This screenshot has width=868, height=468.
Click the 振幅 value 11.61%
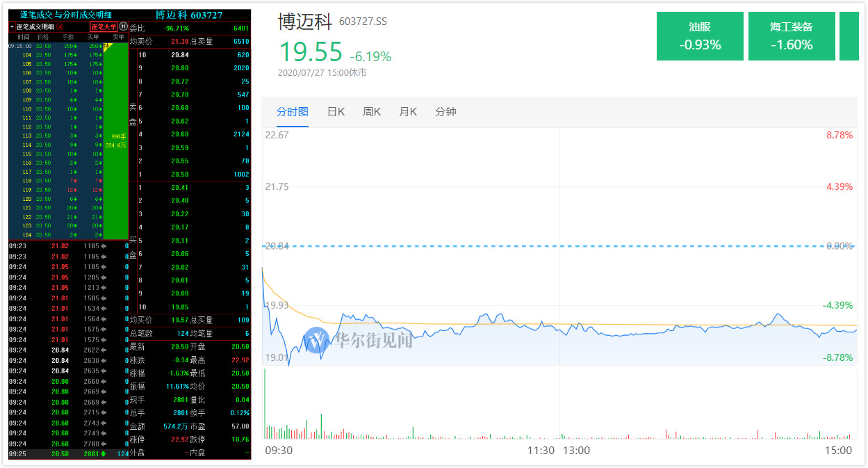[x=177, y=386]
